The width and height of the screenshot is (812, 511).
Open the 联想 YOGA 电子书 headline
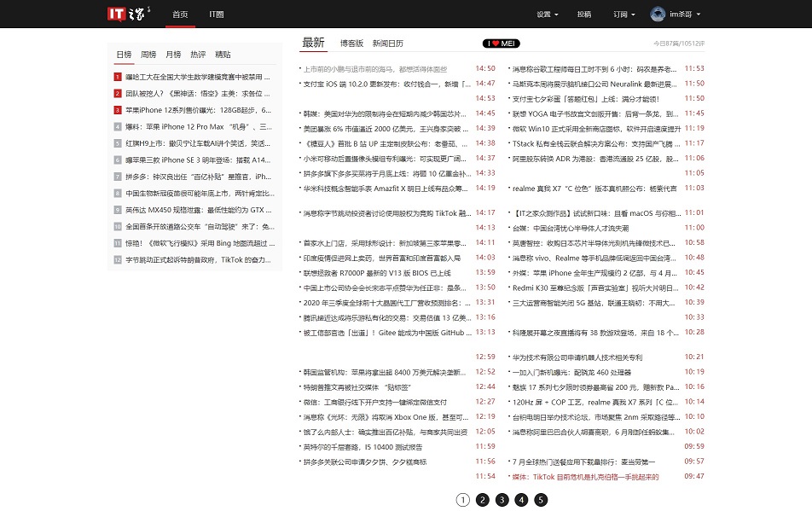(x=595, y=114)
